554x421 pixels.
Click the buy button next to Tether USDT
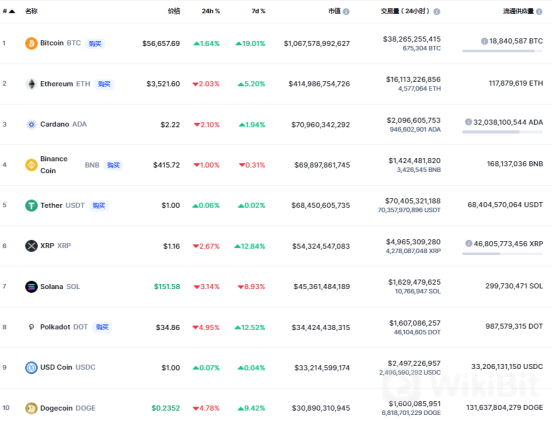[x=99, y=206]
